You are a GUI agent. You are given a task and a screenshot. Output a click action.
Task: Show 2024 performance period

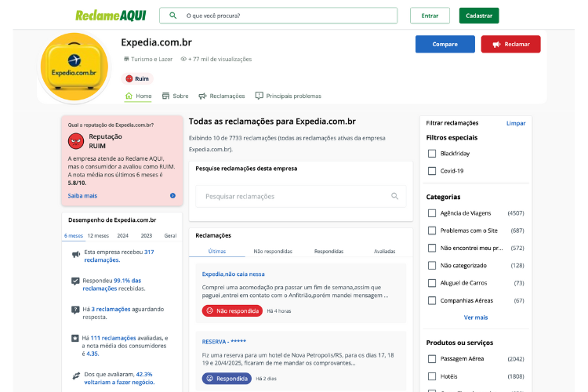(122, 235)
